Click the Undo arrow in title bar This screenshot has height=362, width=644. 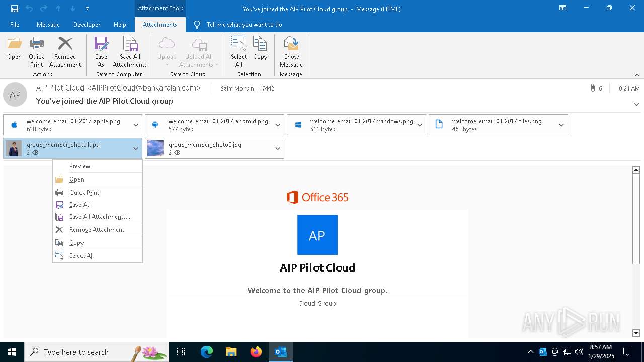point(29,8)
